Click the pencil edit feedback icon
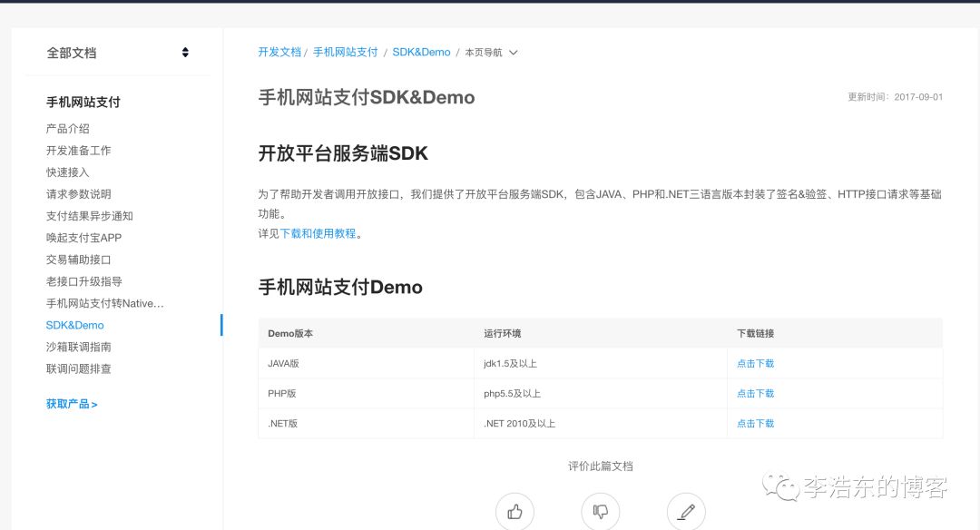 (686, 512)
